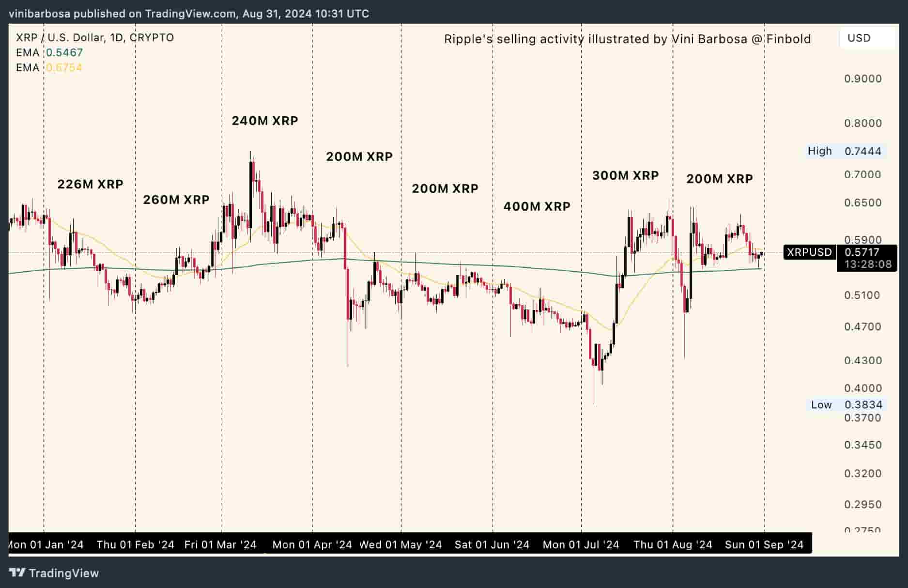Click the High 0.7444 price label

845,151
